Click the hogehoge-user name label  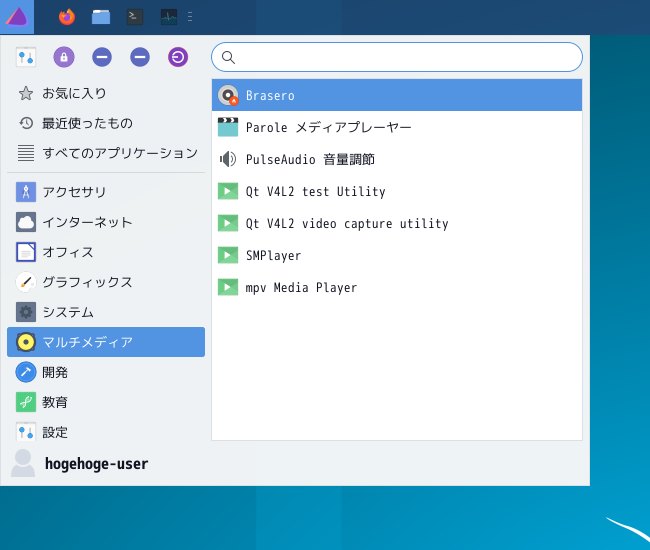(x=96, y=464)
